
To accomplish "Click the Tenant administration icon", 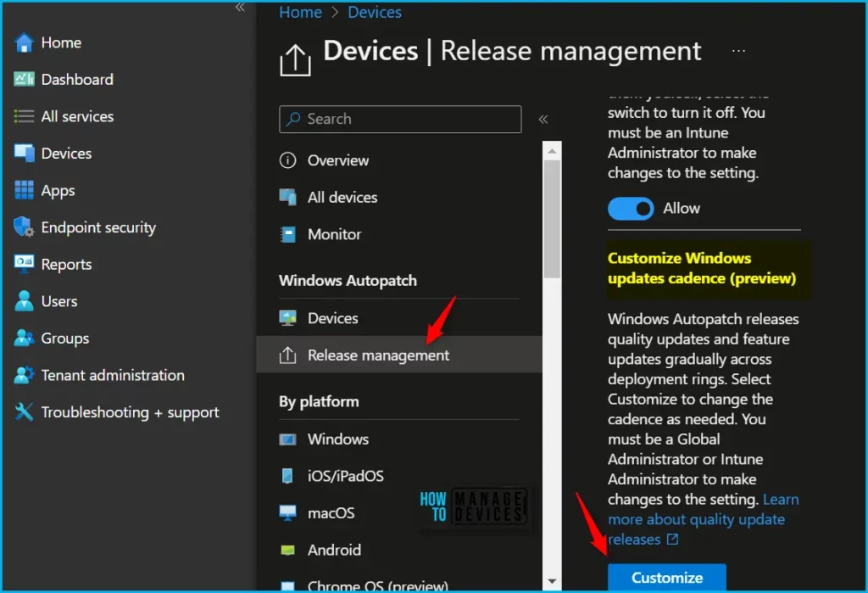I will (24, 375).
